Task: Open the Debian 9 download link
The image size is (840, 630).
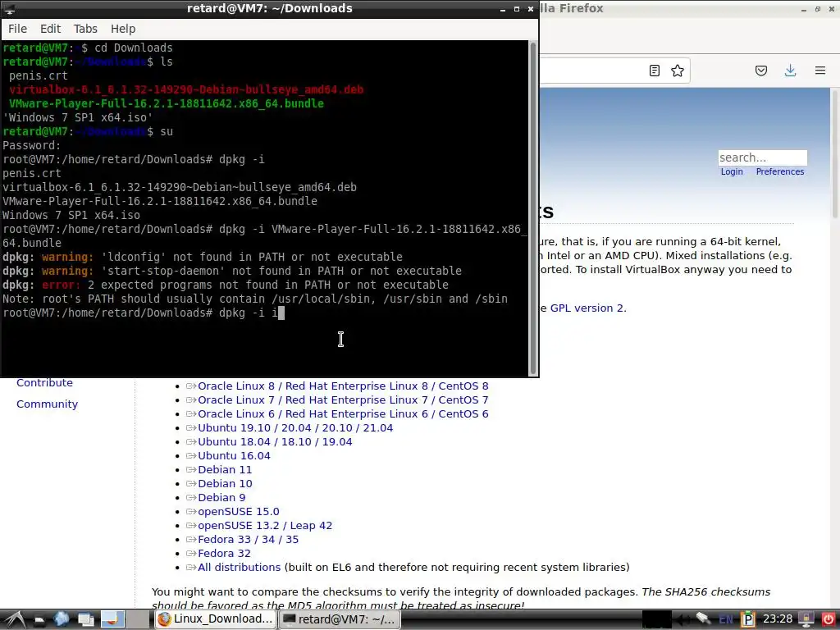Action: pos(221,497)
